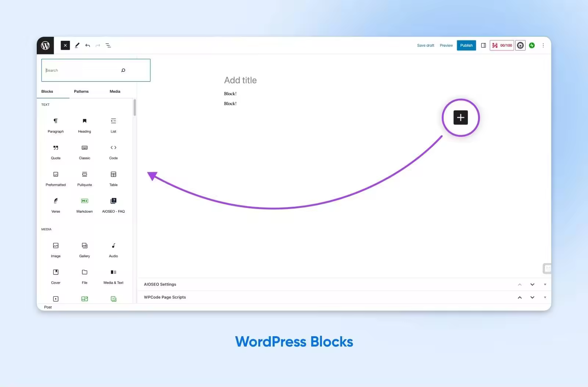Image resolution: width=588 pixels, height=387 pixels.
Task: Select the first Block! paragraph
Action: (x=230, y=94)
